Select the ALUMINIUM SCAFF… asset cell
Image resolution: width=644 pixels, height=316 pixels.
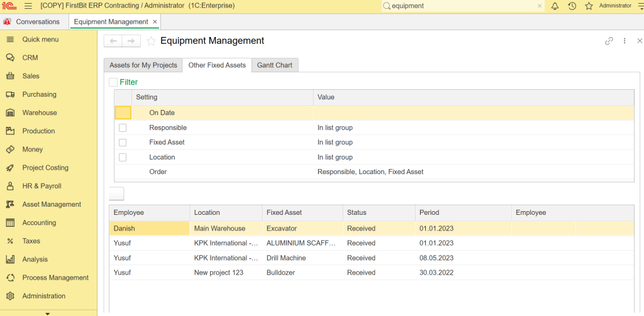[303, 243]
